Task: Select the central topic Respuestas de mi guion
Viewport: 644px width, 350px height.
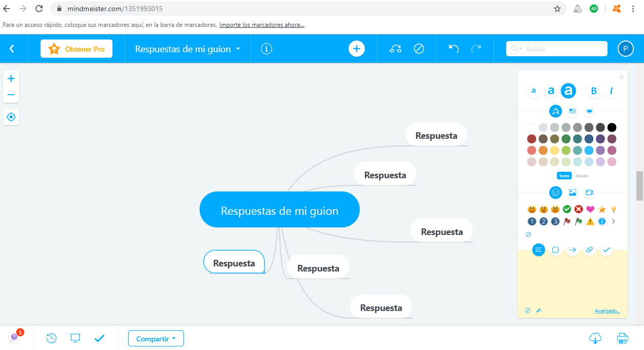Action: pos(280,210)
